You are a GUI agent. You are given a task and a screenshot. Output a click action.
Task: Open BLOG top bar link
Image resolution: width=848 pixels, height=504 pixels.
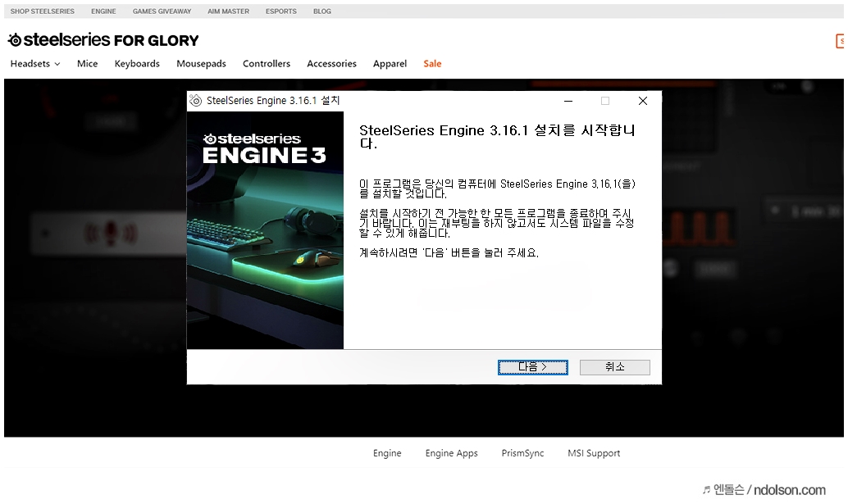321,11
